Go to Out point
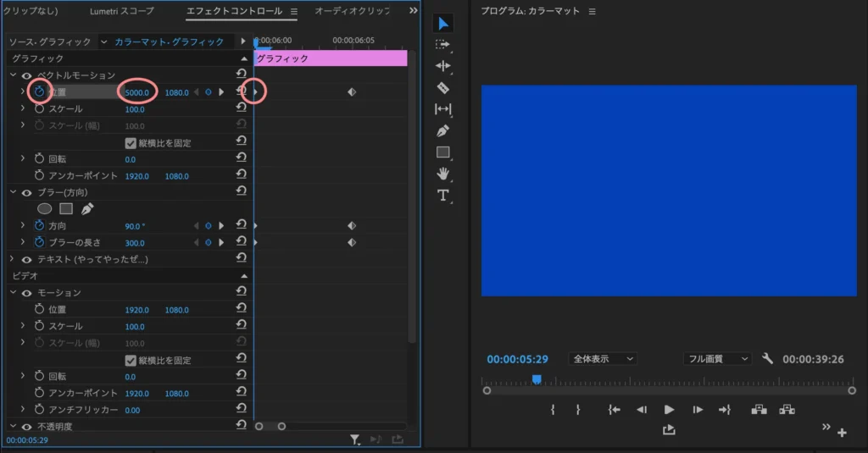868x453 pixels. tap(725, 409)
